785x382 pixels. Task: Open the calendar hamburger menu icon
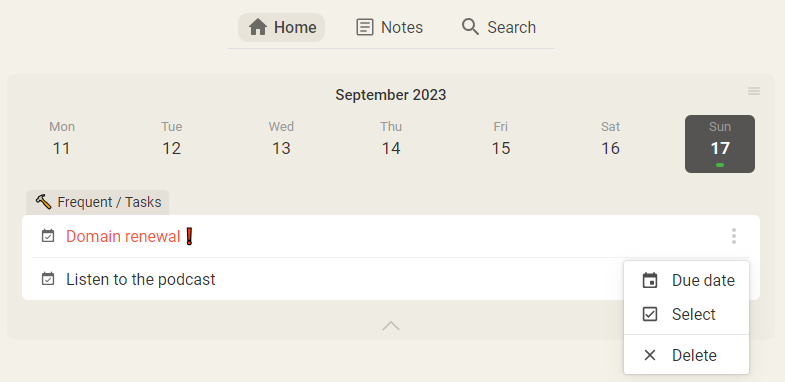pos(754,91)
